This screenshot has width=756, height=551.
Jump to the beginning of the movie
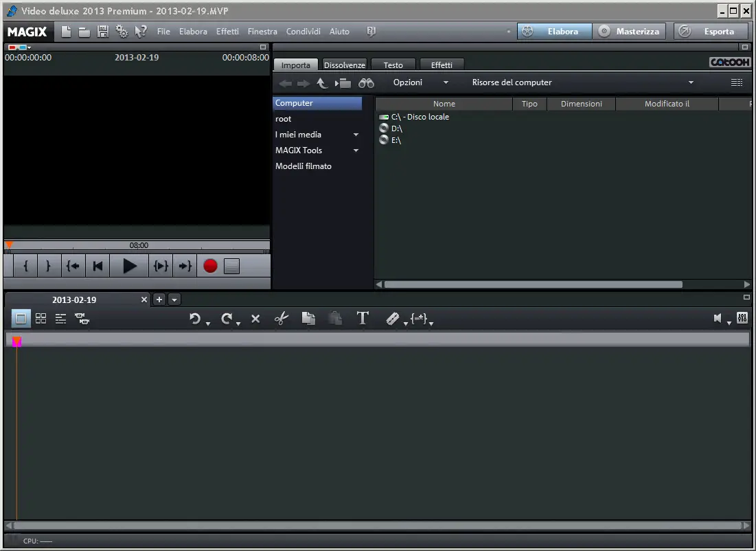tap(98, 266)
